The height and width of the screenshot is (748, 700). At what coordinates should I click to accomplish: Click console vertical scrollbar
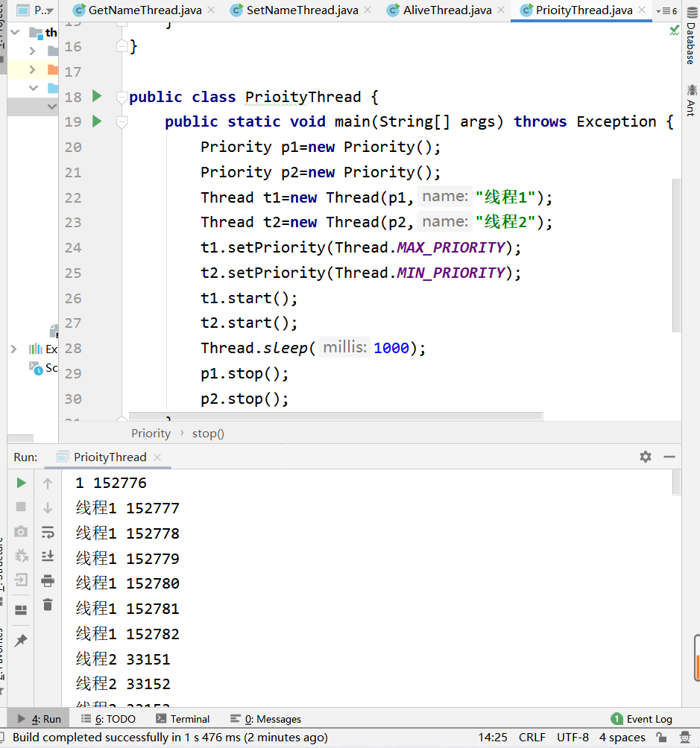[676, 482]
